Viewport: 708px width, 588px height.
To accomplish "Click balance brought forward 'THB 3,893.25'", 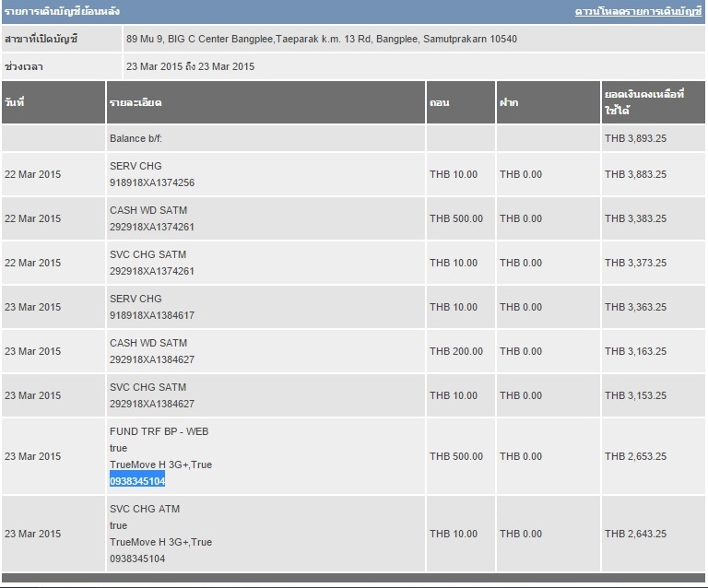I will point(635,138).
